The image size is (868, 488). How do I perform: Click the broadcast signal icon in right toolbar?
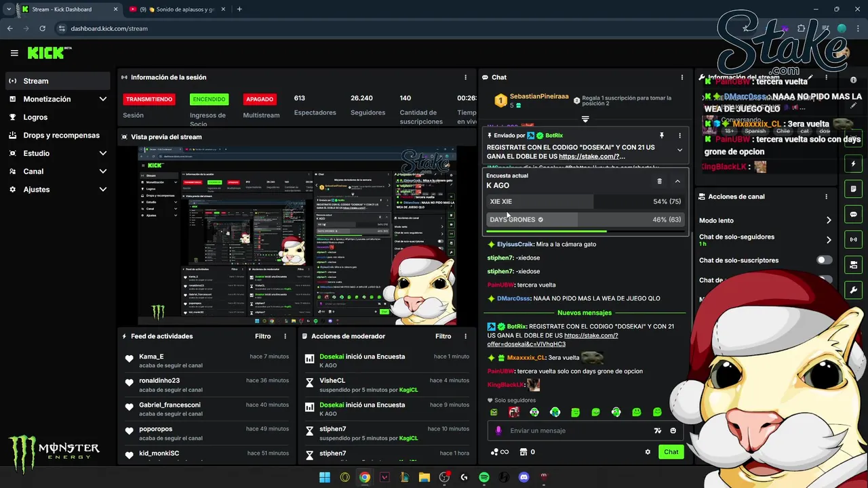853,239
